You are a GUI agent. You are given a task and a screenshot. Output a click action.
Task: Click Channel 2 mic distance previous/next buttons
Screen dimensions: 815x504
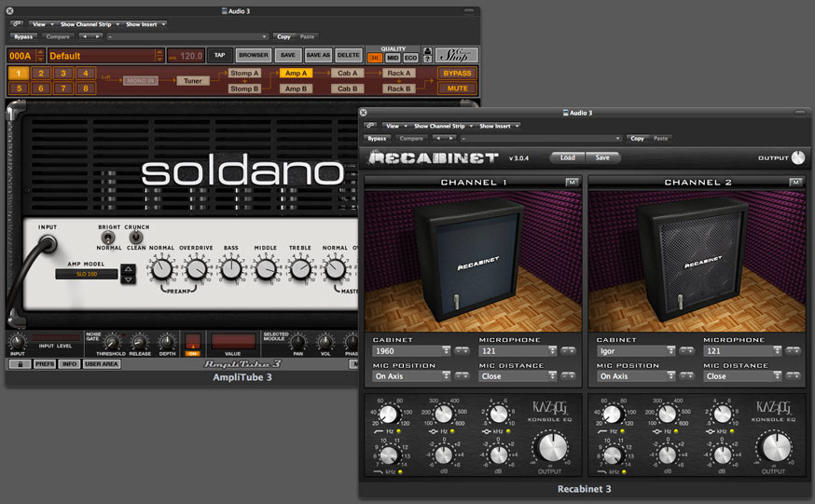click(793, 375)
